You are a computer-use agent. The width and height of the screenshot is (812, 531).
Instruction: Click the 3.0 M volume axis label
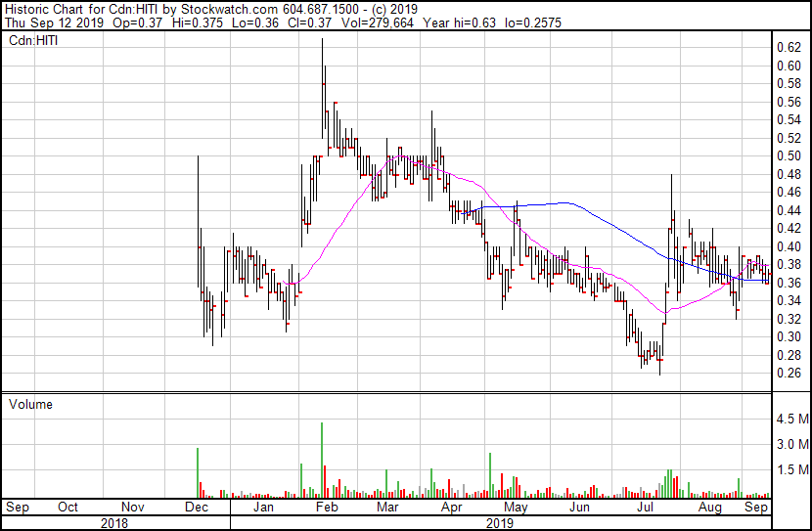(x=792, y=444)
